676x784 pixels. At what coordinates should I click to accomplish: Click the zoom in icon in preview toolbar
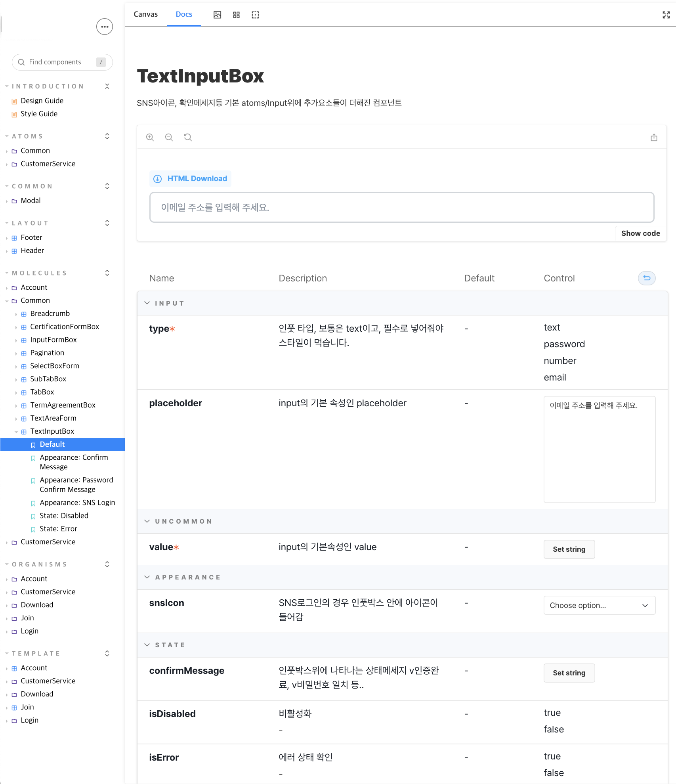click(x=150, y=137)
